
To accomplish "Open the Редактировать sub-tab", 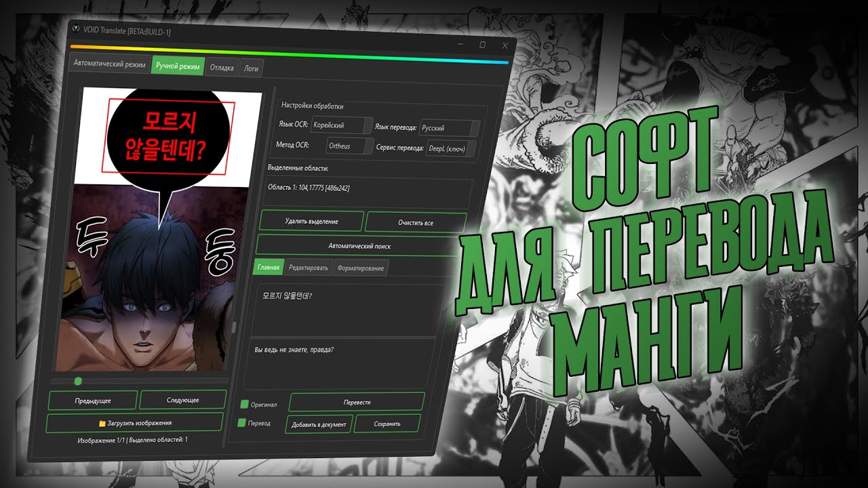I will 309,268.
